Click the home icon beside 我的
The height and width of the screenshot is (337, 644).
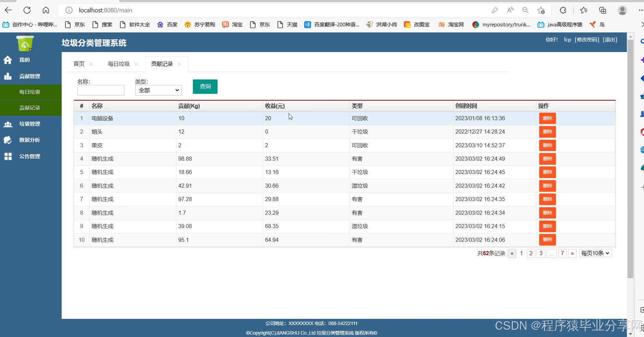pos(8,60)
